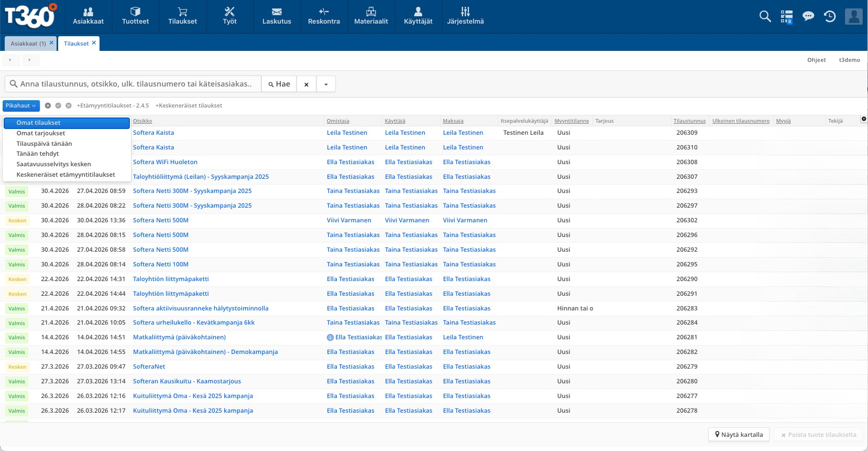Image resolution: width=868 pixels, height=451 pixels.
Task: Choose Omat tilaukset quick search
Action: 67,123
